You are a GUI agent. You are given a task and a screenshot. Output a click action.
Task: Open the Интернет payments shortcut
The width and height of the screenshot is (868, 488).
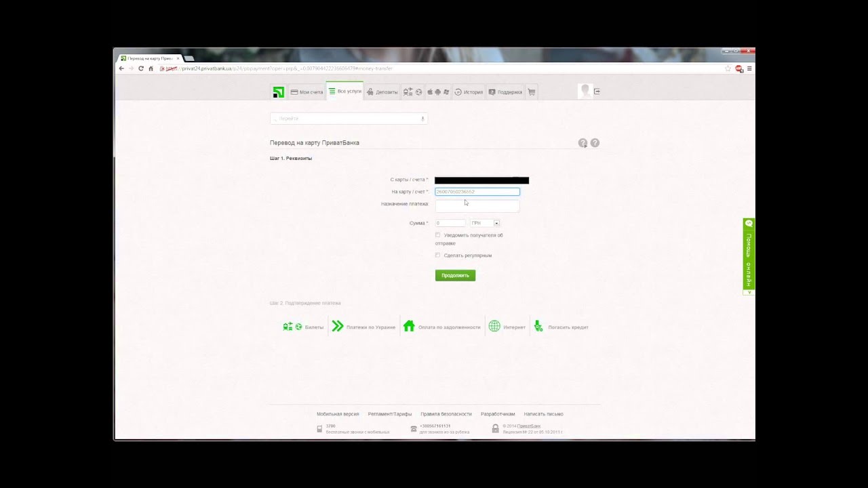click(x=507, y=327)
